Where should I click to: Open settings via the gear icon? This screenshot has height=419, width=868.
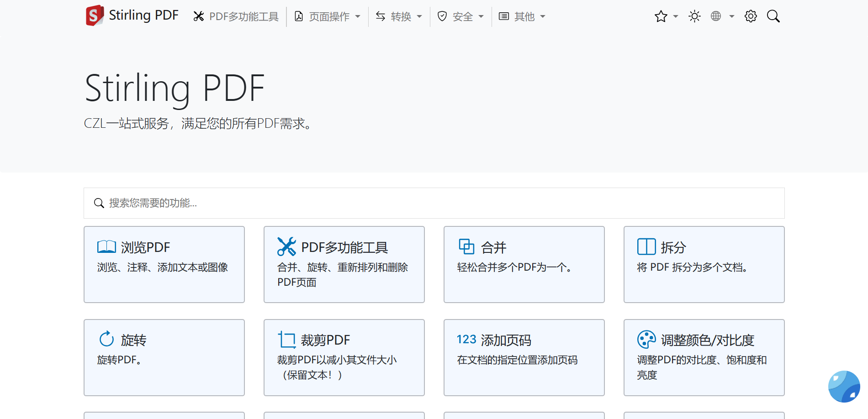pyautogui.click(x=751, y=16)
